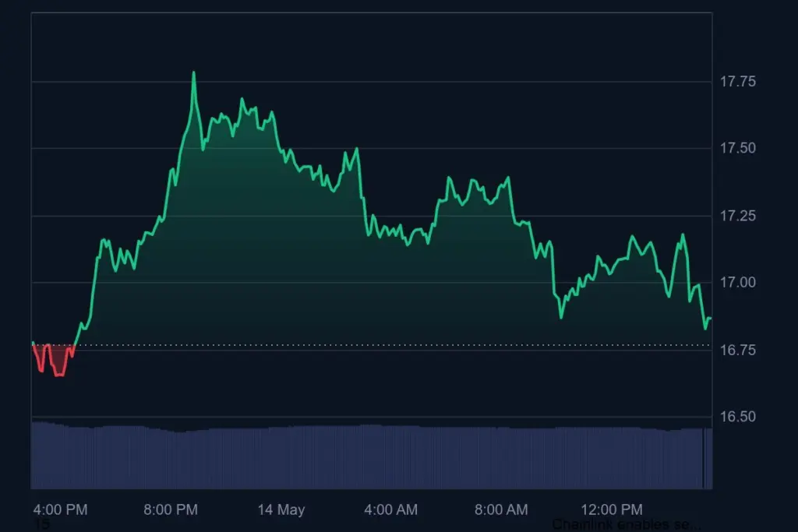The width and height of the screenshot is (798, 532).
Task: Click the dotted opening-price baseline
Action: point(390,344)
